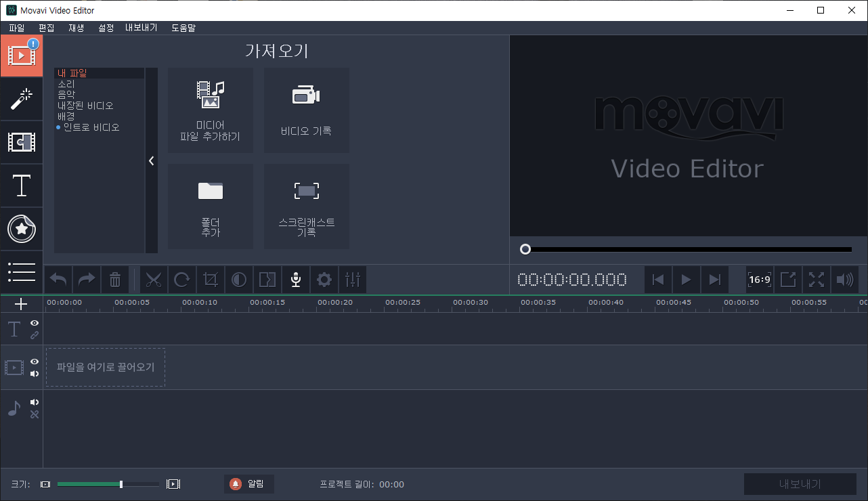Start recording with the Microphone tool
868x501 pixels.
pyautogui.click(x=295, y=280)
